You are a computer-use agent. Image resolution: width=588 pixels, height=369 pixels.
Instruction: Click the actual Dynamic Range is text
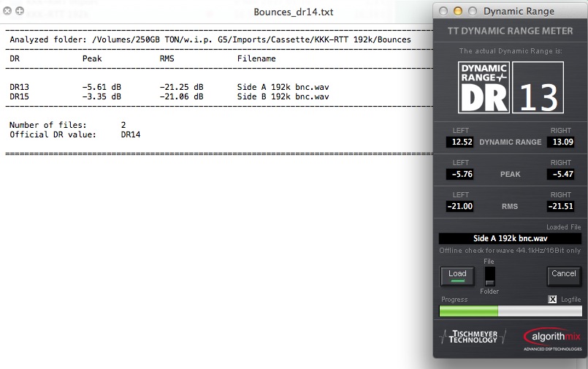click(511, 51)
